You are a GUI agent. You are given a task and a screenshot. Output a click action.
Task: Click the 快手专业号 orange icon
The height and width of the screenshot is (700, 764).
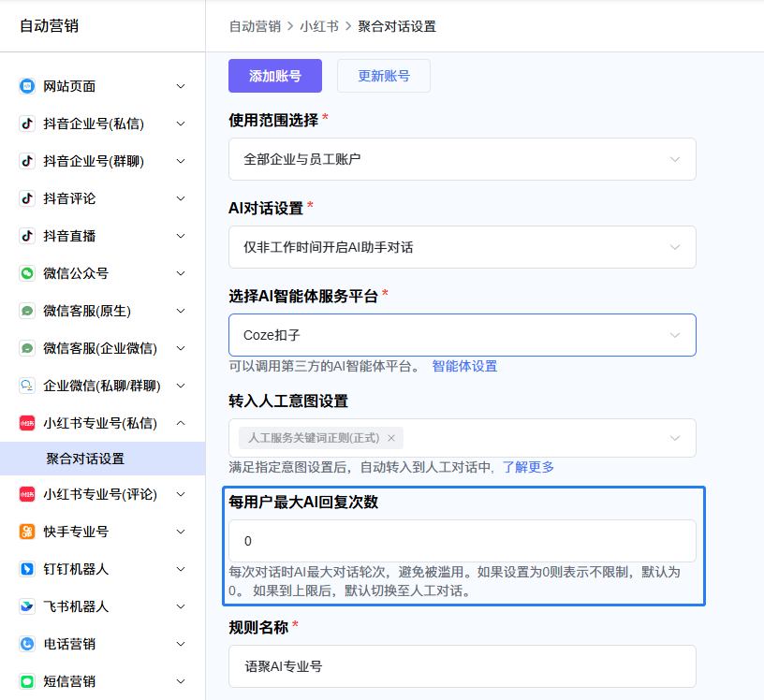tap(27, 532)
